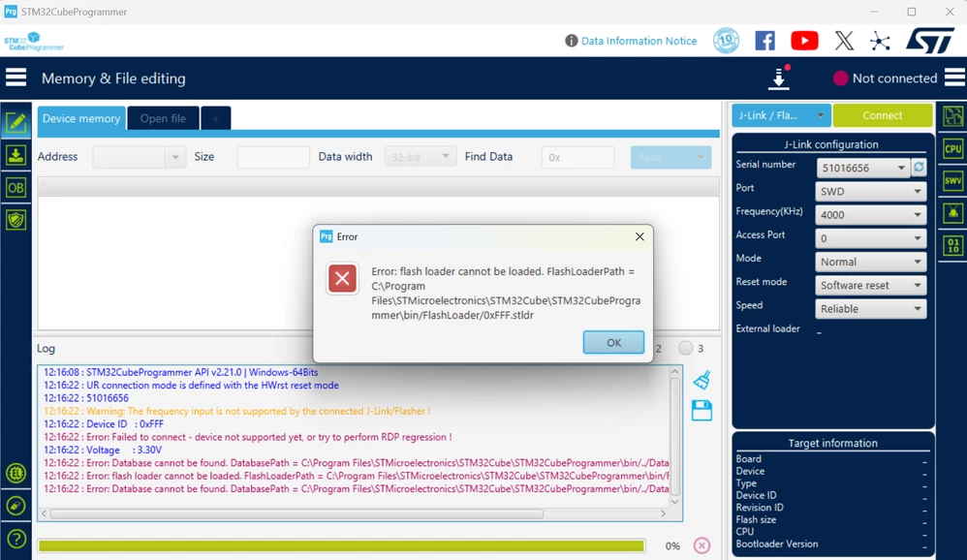Viewport: 967px width, 560px height.
Task: Switch to the Open file tab
Action: click(x=163, y=118)
